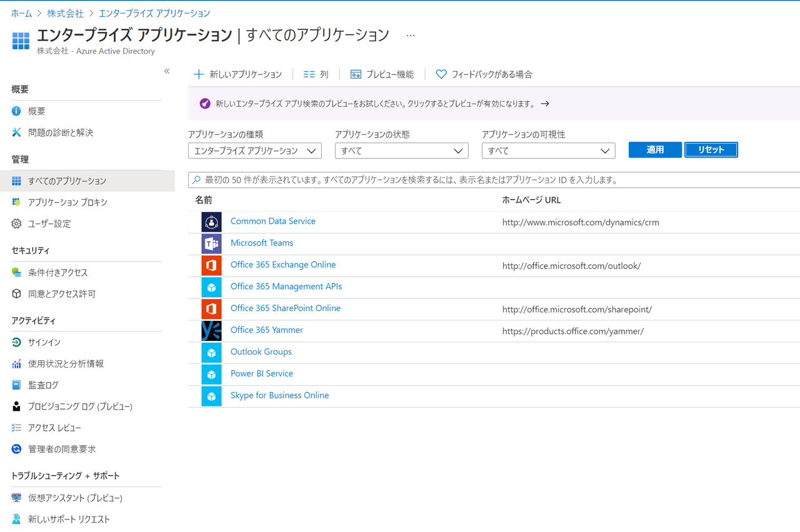Click the Skype for Business Online icon
Viewport: 800px width, 532px height.
(x=211, y=397)
